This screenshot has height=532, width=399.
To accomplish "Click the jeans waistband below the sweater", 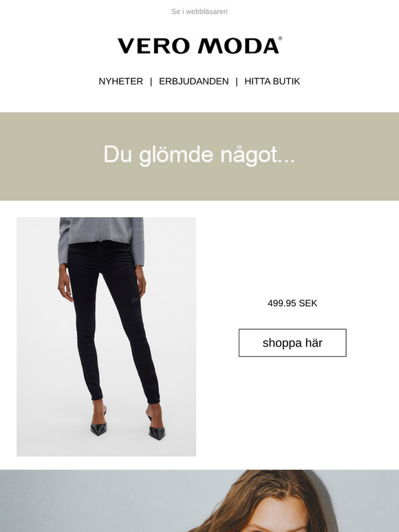I will (x=99, y=246).
